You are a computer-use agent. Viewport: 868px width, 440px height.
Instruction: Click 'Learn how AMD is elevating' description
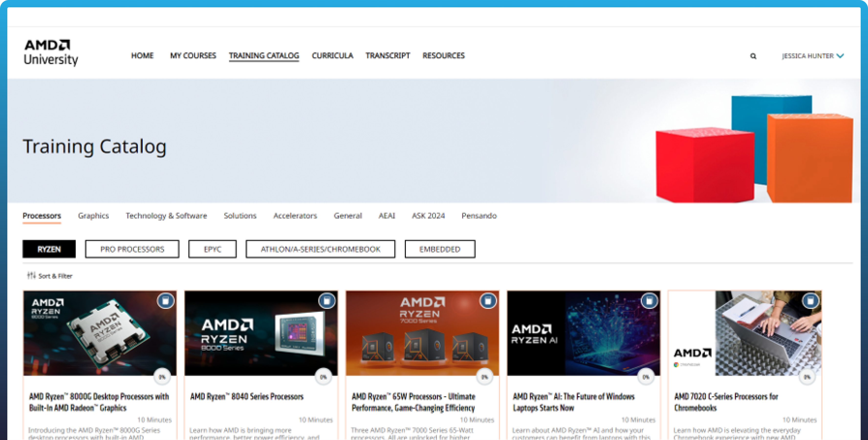tap(737, 434)
